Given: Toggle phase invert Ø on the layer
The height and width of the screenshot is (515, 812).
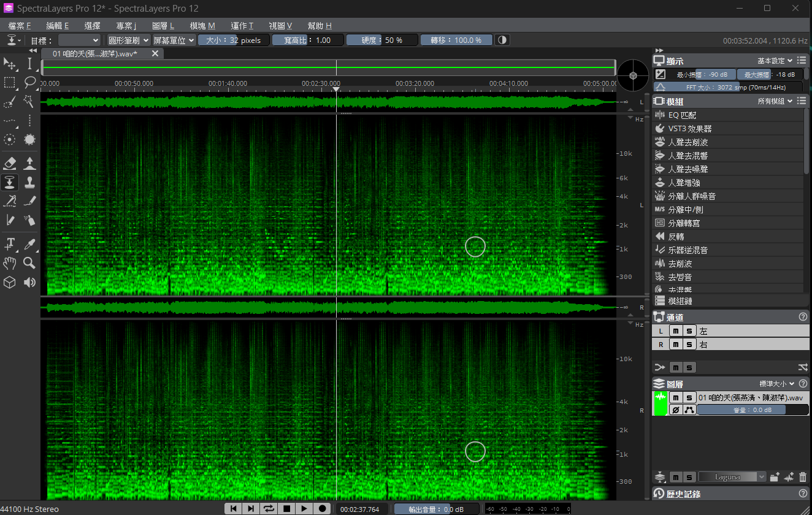Looking at the screenshot, I should (675, 410).
